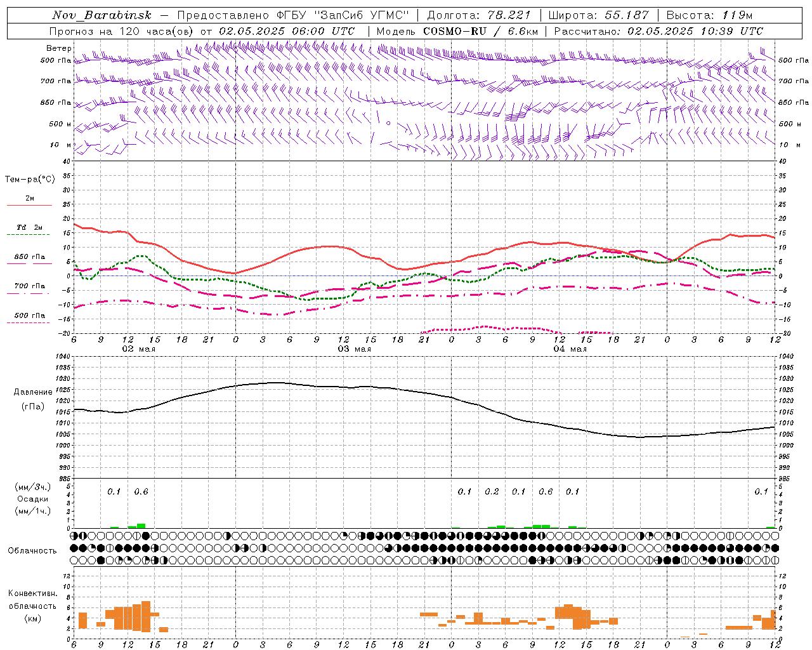Click the dashed line sample under 'Td 2м' legend
812x650 pixels.
[x=29, y=235]
